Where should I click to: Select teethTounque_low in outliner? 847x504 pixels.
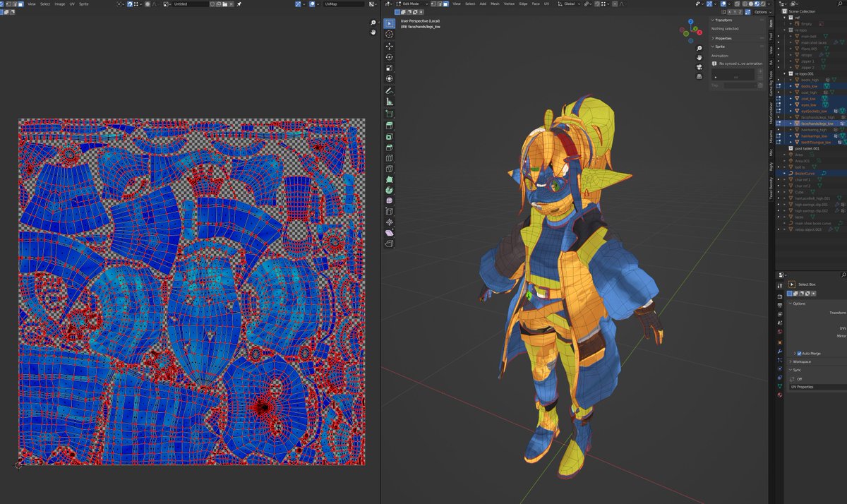pos(815,142)
